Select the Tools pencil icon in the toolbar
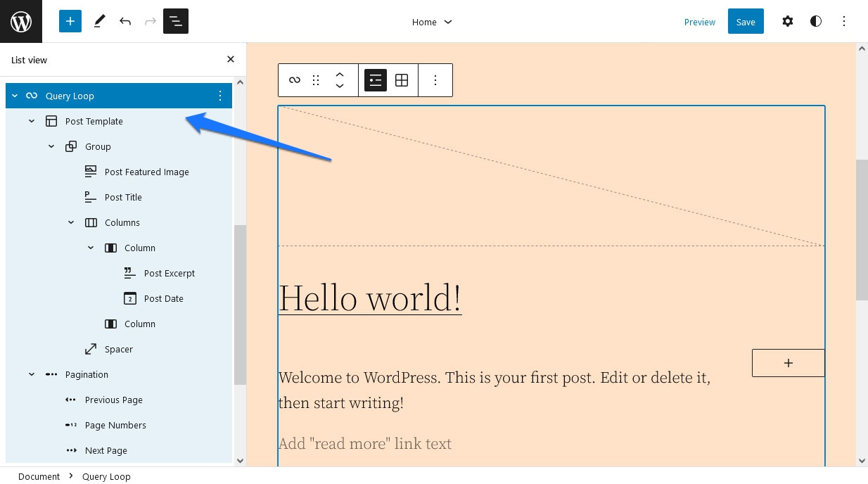 [x=99, y=21]
